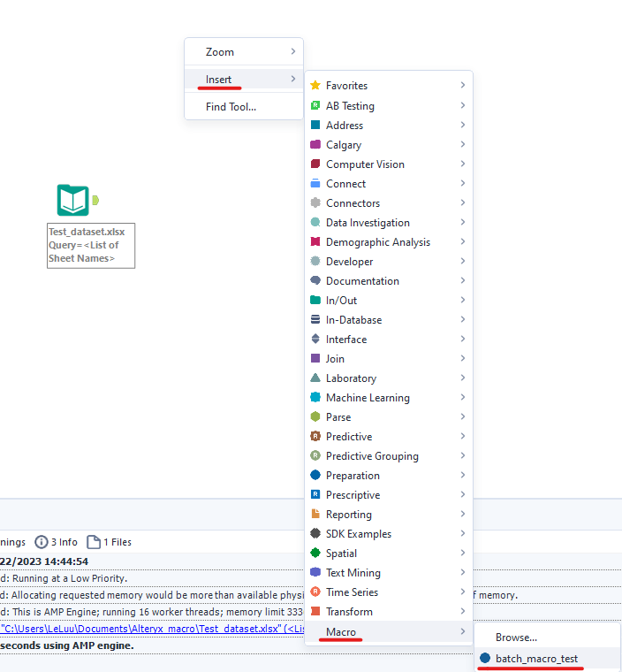Select the AMP Engine worker threads message

152,612
